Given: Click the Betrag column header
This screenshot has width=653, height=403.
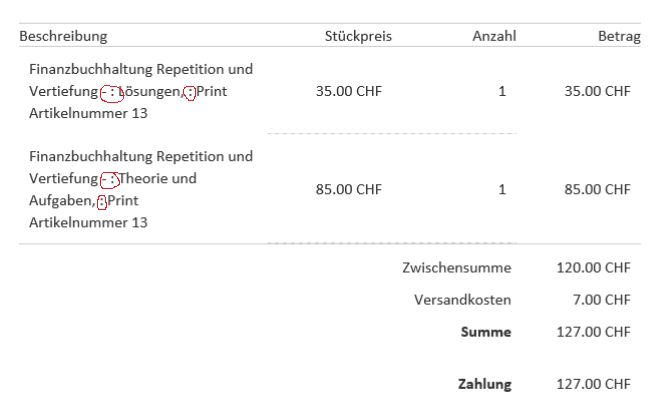Looking at the screenshot, I should click(x=619, y=37).
